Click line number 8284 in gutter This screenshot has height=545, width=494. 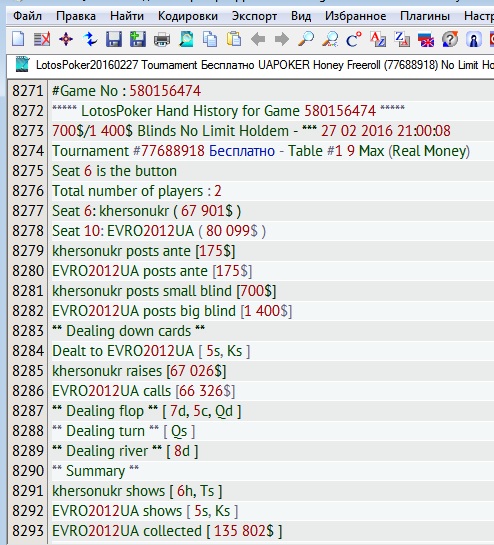coord(27,351)
